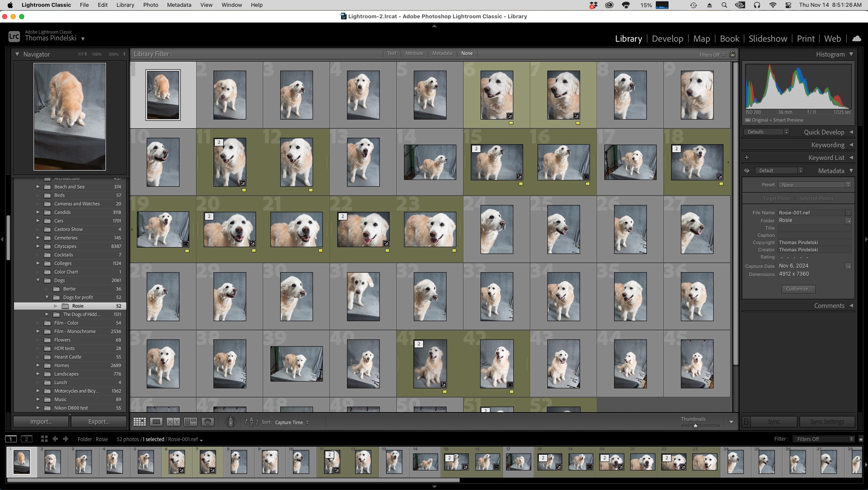Open the Metadata Preset None dropdown
868x490 pixels.
814,185
